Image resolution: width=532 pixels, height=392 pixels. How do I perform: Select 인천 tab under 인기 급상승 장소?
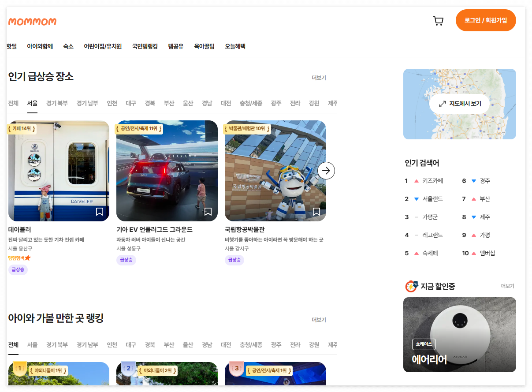[x=112, y=103]
